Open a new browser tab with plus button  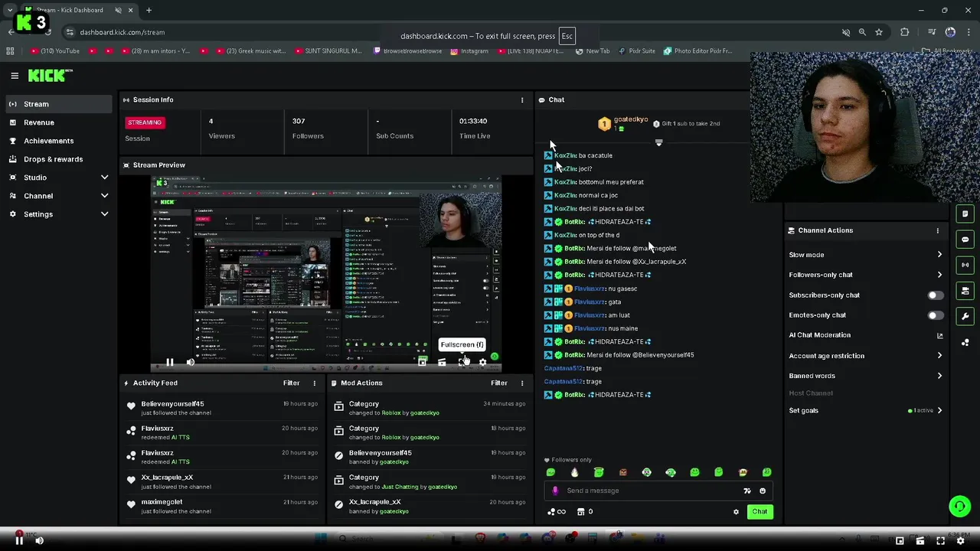point(149,11)
